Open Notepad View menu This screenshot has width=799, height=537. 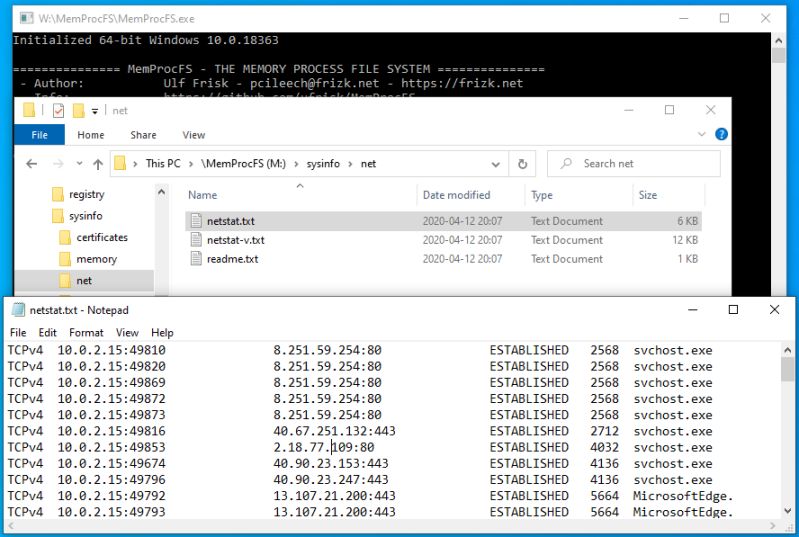pyautogui.click(x=127, y=333)
